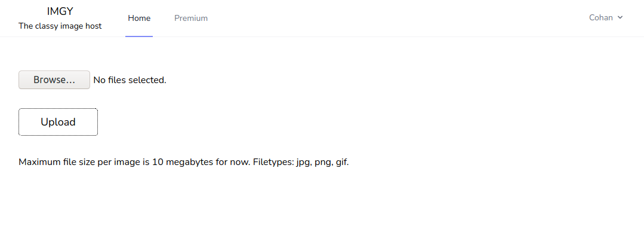This screenshot has height=238, width=644.
Task: Click the 'Filetypes: jpg, png, gif' text
Action: (x=301, y=162)
